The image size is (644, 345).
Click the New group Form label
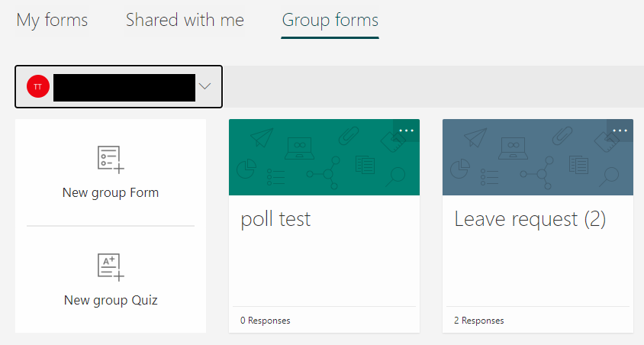click(111, 192)
